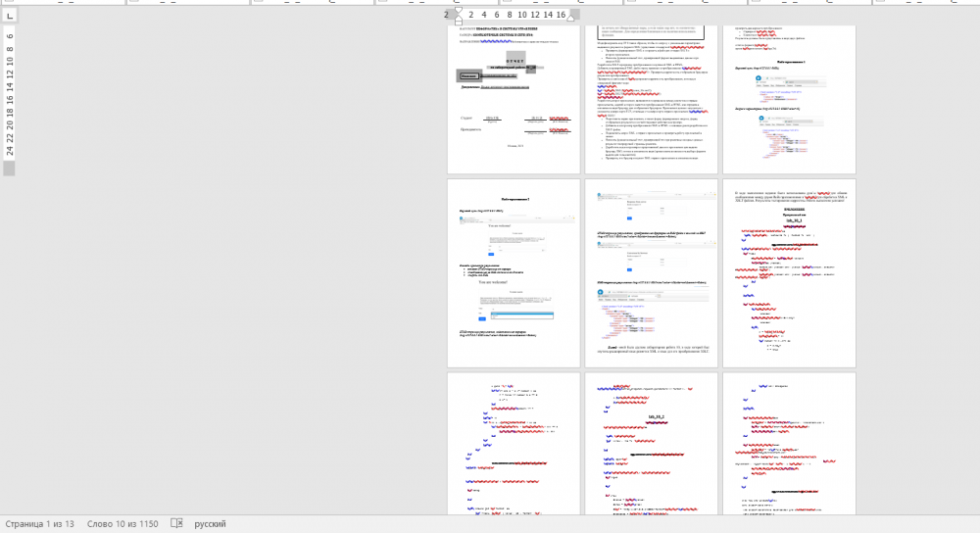The image size is (980, 533).
Task: Change language via 'русский' status item
Action: point(210,523)
